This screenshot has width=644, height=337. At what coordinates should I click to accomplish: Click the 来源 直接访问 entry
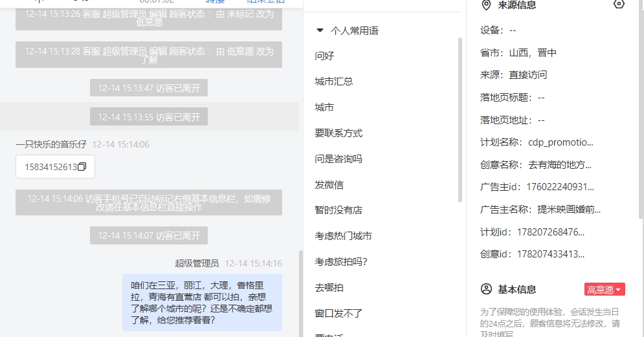click(x=514, y=75)
